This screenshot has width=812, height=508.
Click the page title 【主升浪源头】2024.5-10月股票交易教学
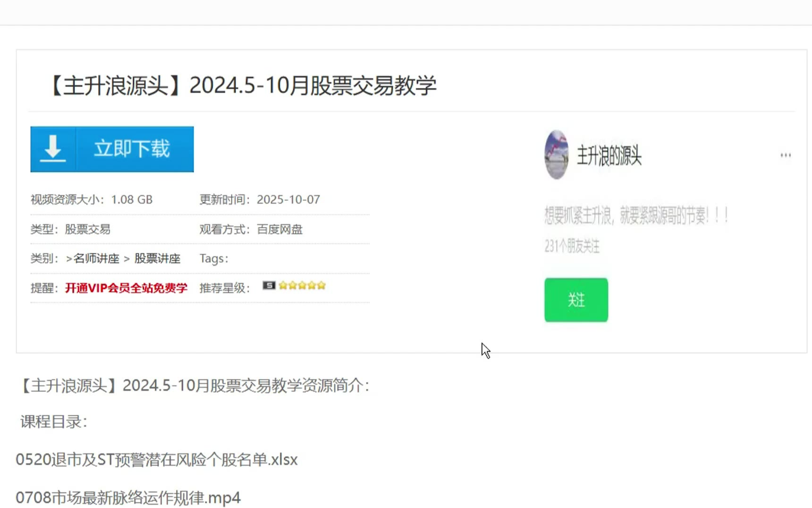[242, 86]
